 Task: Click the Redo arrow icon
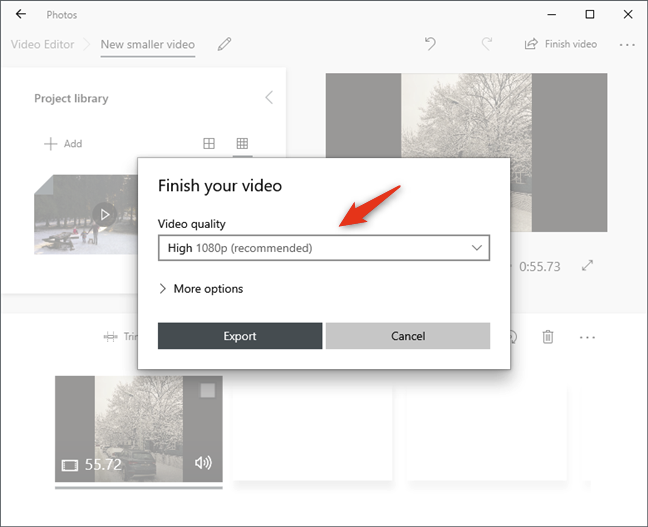pos(487,44)
